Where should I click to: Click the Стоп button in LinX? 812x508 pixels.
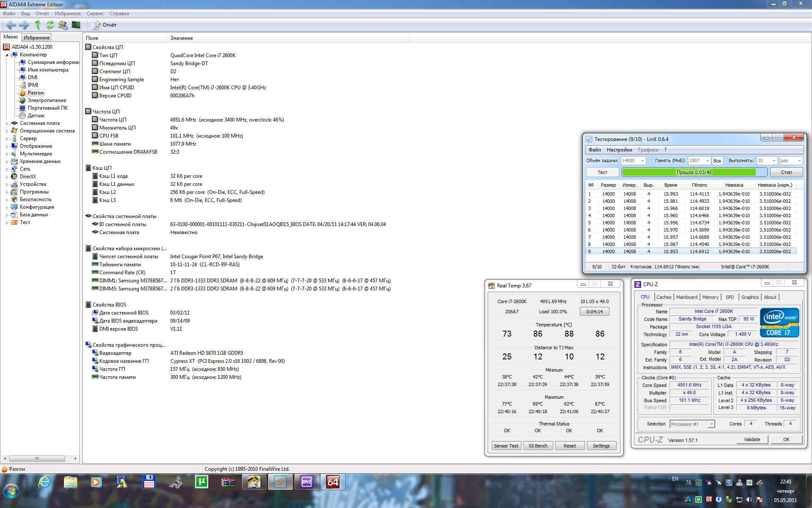pyautogui.click(x=787, y=172)
